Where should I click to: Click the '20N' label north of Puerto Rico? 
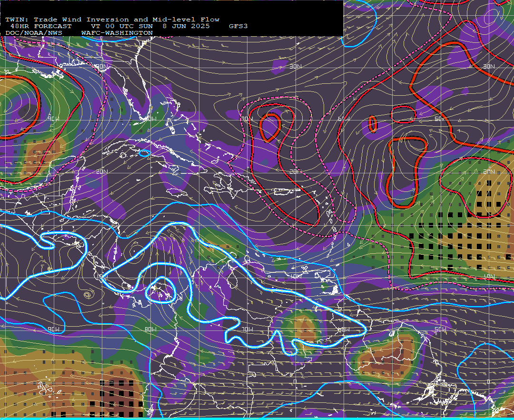(296, 171)
